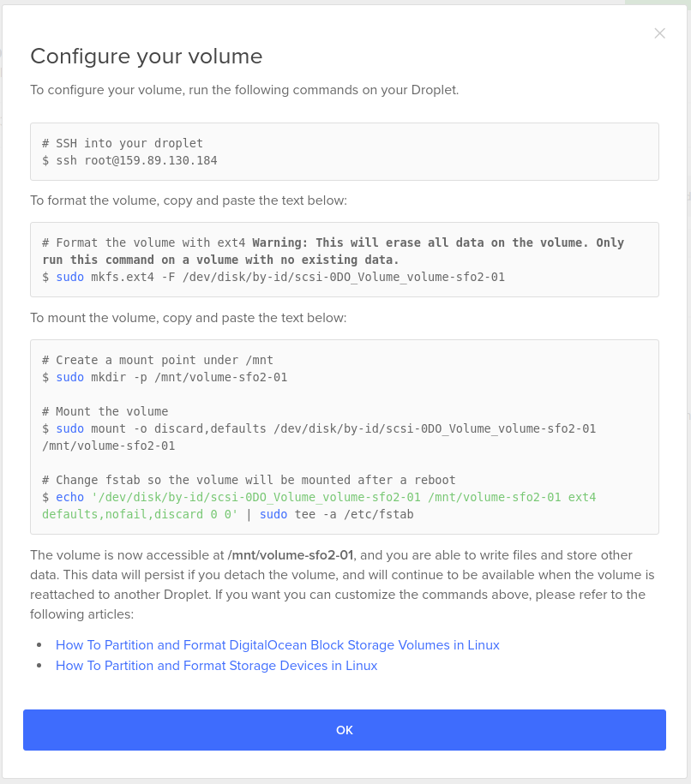Select the SSH code block
The height and width of the screenshot is (784, 691).
343,152
